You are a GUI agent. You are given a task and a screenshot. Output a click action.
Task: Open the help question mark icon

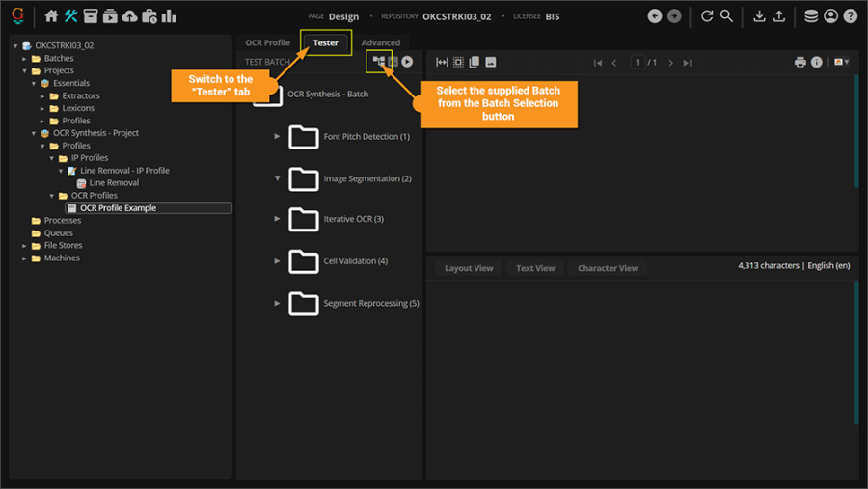pyautogui.click(x=851, y=16)
